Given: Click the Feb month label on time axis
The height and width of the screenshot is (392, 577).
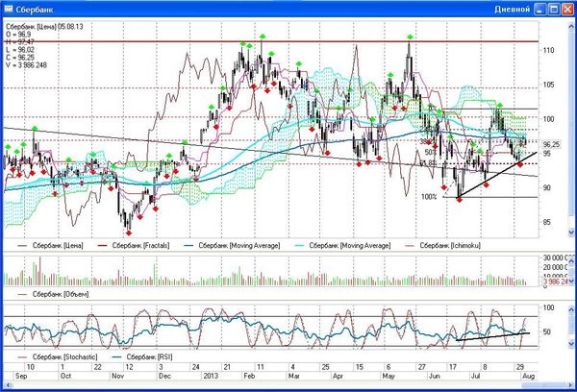Looking at the screenshot, I should click(x=249, y=376).
